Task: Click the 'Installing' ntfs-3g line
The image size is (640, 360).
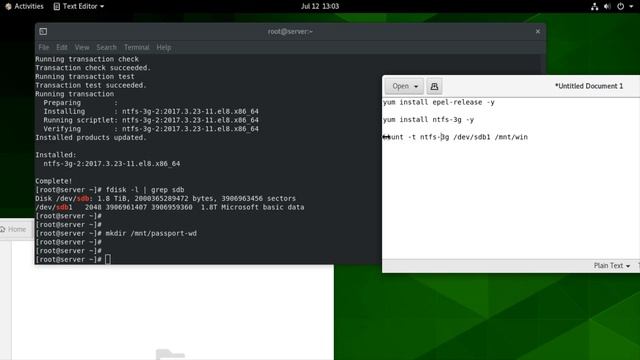Action: click(x=151, y=111)
